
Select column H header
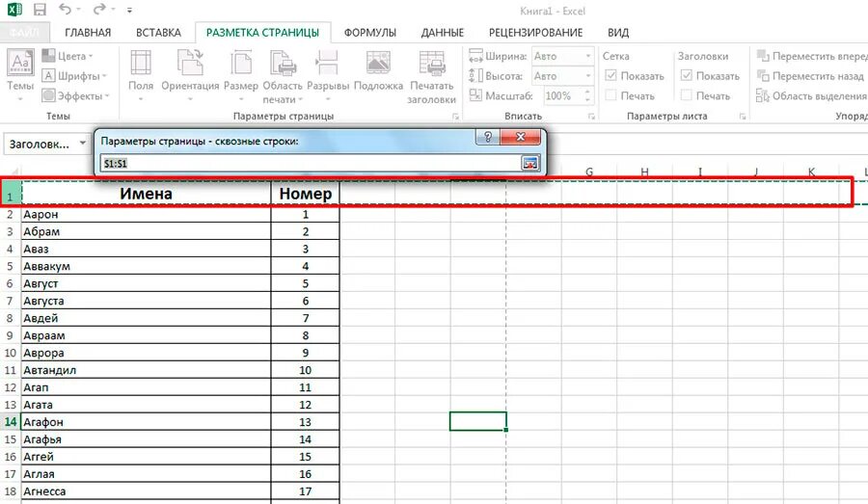644,172
